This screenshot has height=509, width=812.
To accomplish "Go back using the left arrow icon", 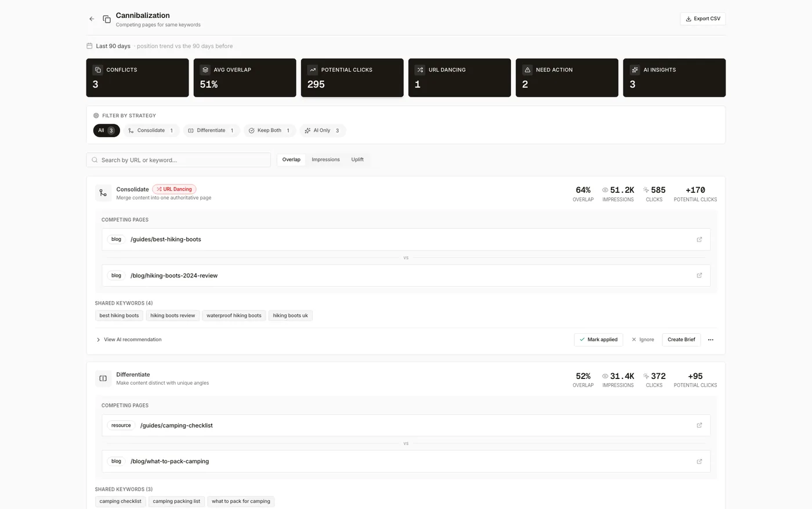I will 92,19.
